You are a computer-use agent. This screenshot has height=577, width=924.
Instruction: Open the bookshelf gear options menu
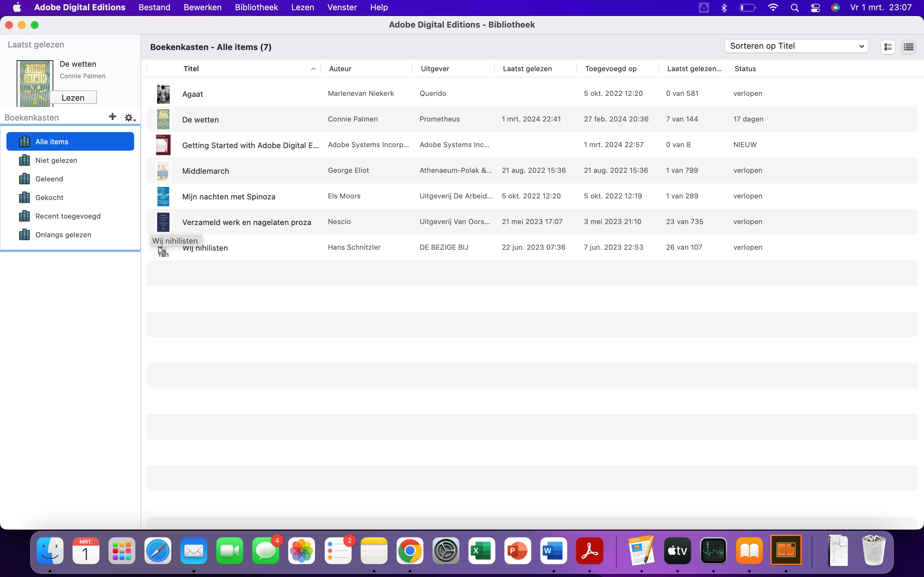129,118
